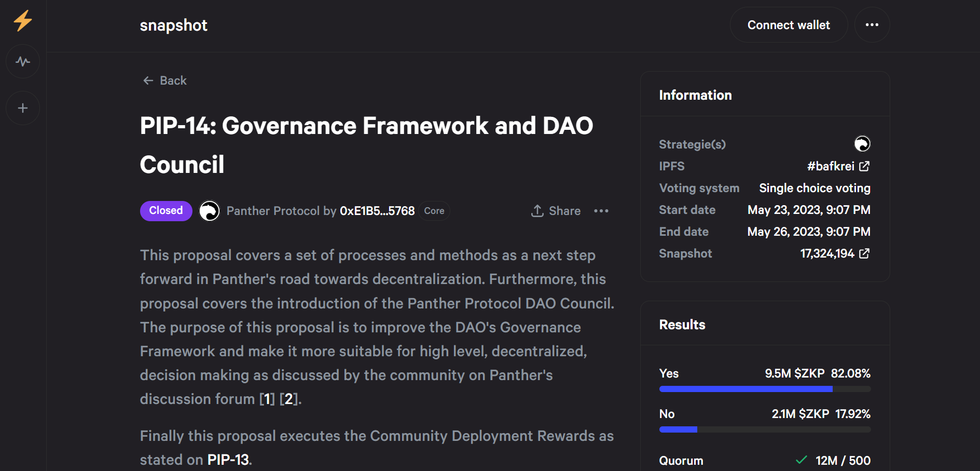Viewport: 980px width, 471px height.
Task: Click the Closed status badge
Action: (166, 211)
